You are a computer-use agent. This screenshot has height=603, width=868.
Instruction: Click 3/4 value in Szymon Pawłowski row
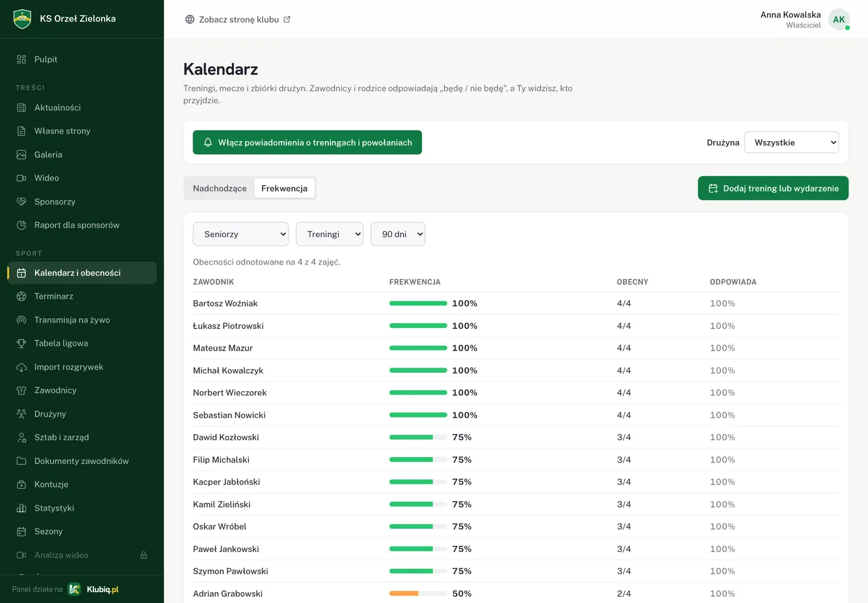[624, 571]
